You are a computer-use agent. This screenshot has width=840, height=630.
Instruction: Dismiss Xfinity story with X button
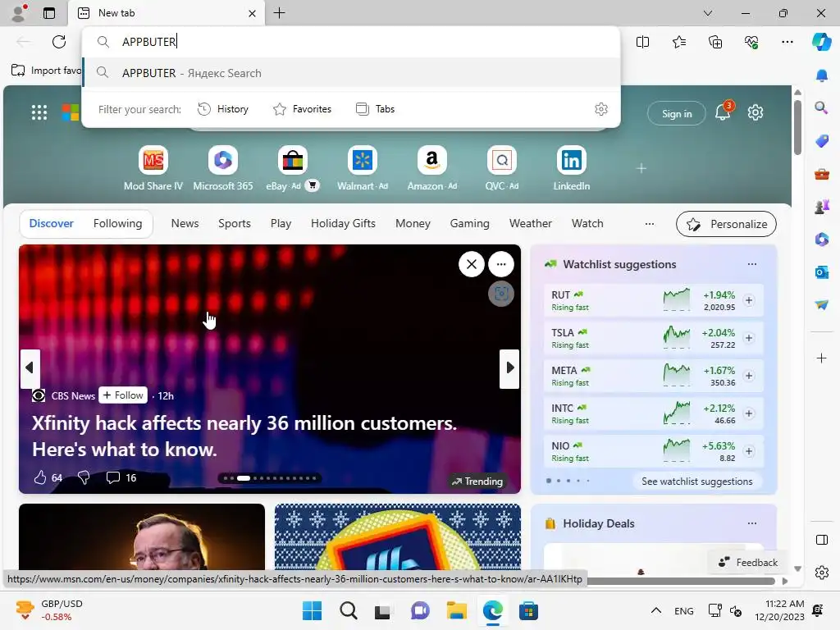[472, 264]
